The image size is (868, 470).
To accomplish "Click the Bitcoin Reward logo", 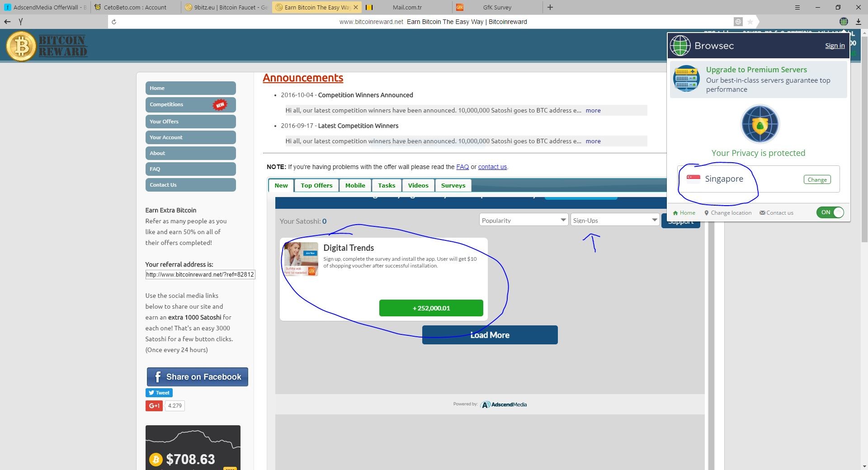I will click(x=47, y=46).
